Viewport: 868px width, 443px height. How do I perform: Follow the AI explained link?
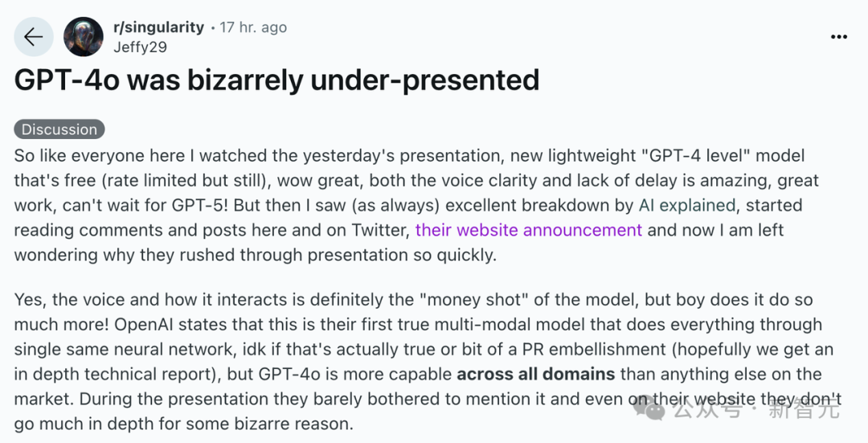click(687, 206)
